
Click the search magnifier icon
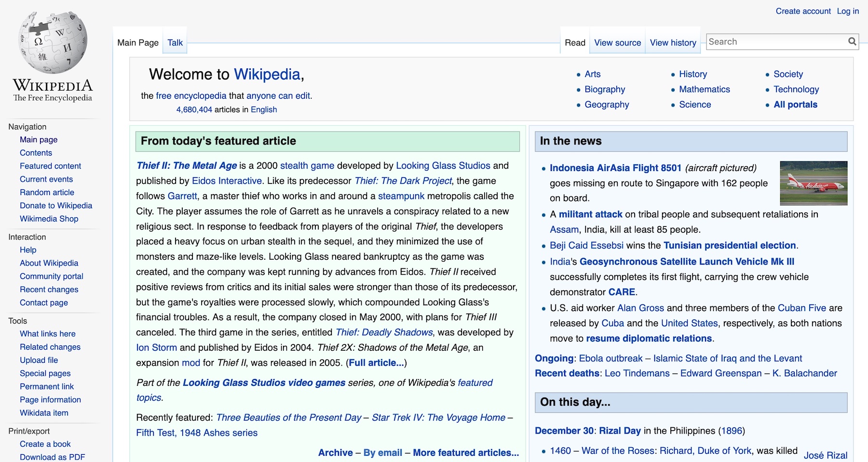point(852,42)
